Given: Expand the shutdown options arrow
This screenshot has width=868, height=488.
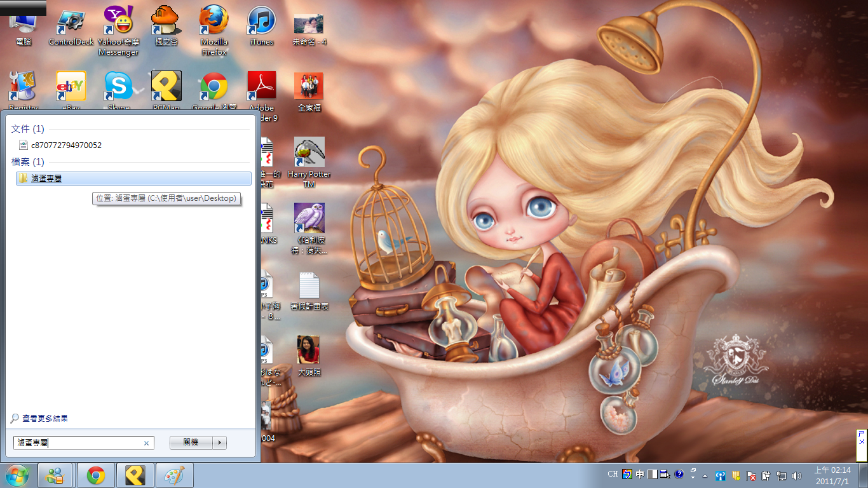Looking at the screenshot, I should tap(220, 443).
